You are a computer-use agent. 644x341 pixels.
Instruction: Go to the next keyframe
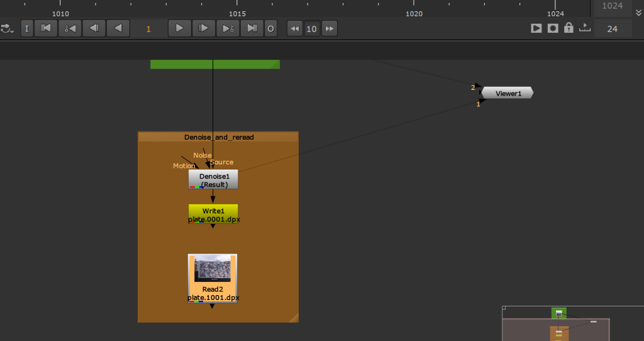click(x=227, y=28)
